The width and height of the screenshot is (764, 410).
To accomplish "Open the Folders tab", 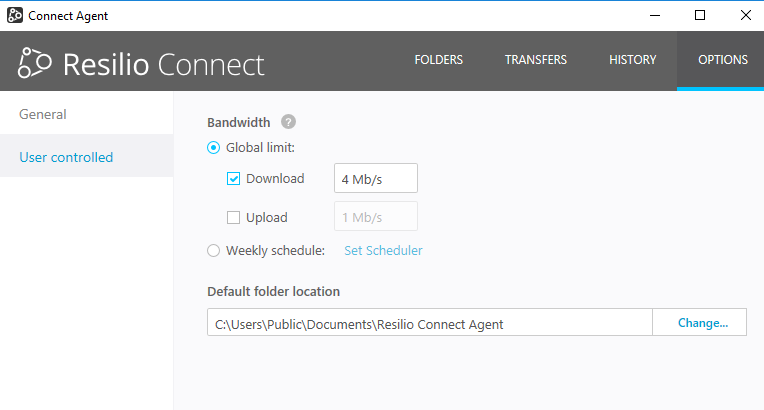I will pos(438,60).
